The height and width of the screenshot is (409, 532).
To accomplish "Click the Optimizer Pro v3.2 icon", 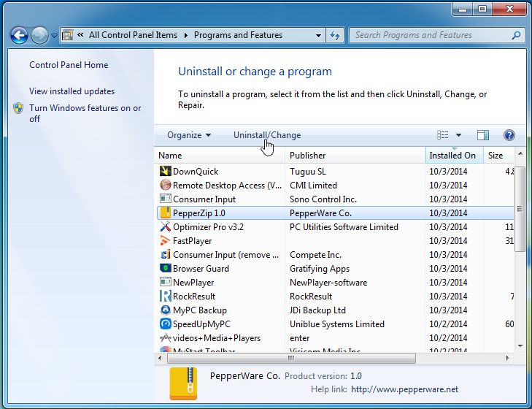I will [165, 226].
